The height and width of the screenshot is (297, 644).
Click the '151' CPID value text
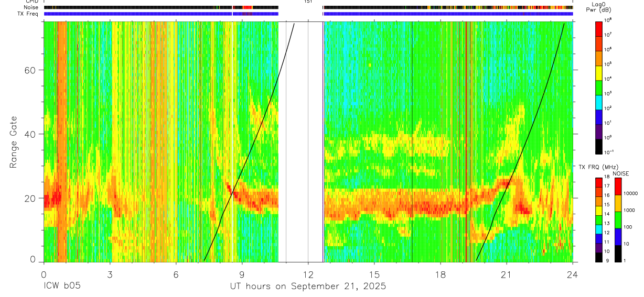pos(308,2)
